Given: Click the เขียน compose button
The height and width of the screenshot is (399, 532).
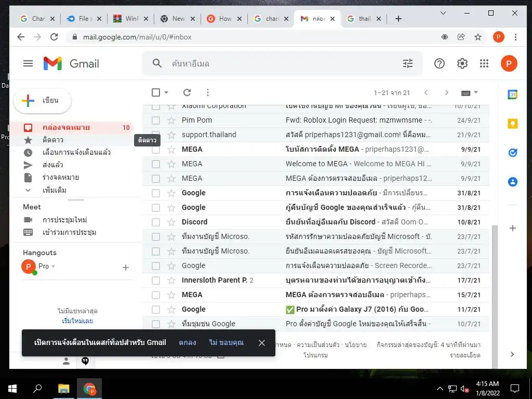Looking at the screenshot, I should pos(43,100).
